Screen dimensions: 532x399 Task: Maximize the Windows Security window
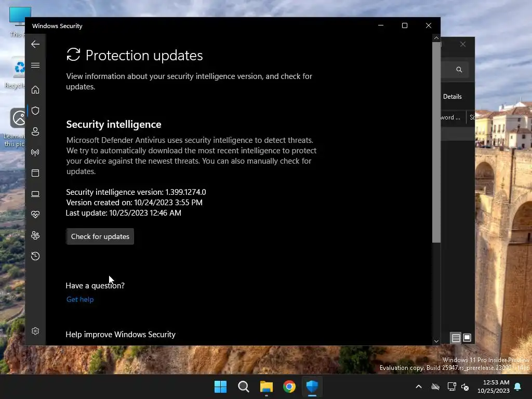404,25
